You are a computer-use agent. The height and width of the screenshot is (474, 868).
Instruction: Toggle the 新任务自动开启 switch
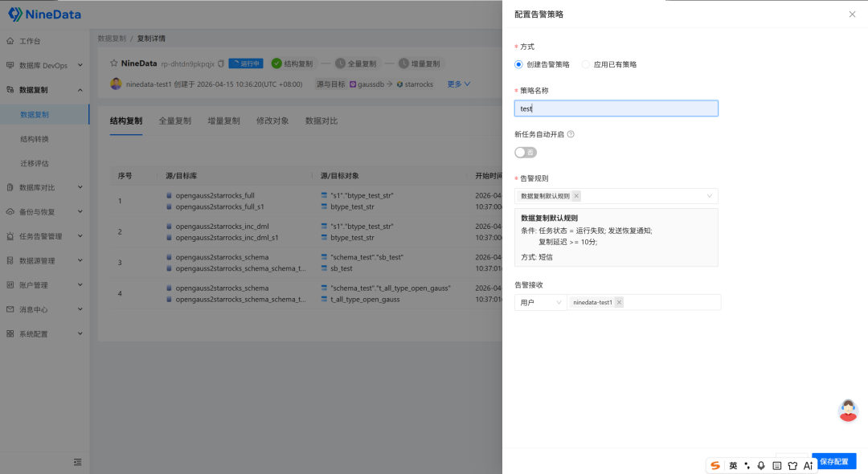[526, 153]
